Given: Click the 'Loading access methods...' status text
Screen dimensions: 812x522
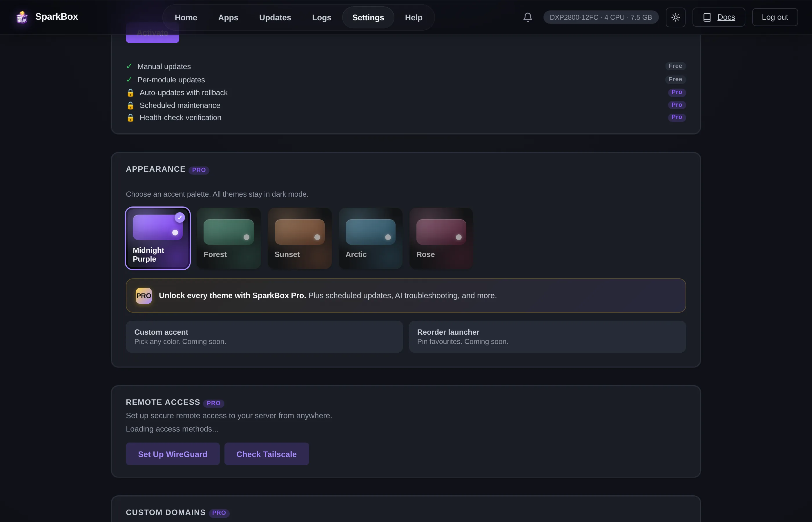Looking at the screenshot, I should pos(172,429).
